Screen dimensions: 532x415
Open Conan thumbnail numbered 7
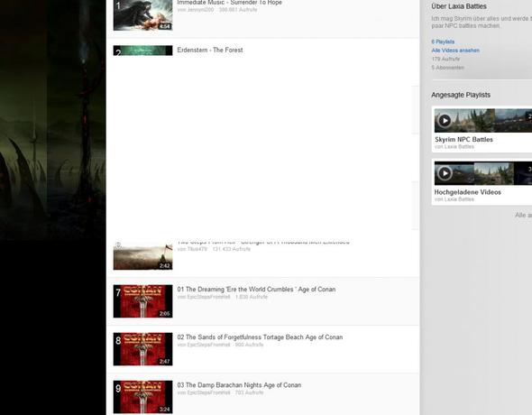point(142,301)
